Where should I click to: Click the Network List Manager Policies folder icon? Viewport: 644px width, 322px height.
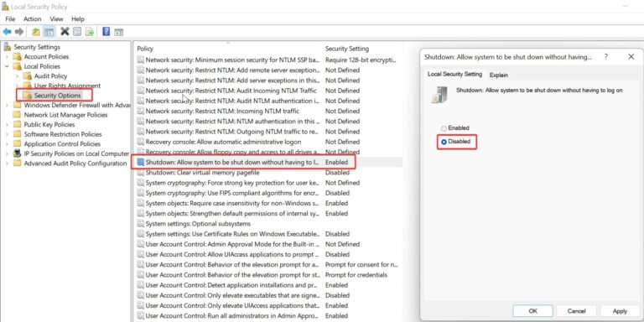18,115
